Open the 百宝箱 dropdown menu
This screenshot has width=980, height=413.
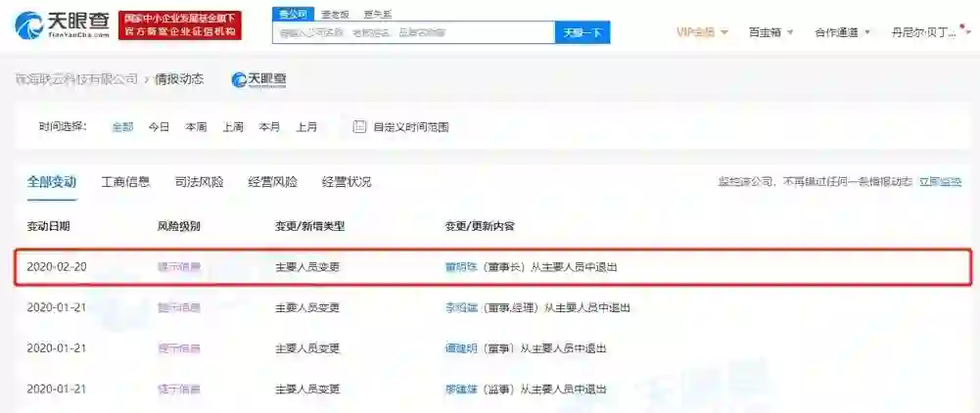click(x=770, y=32)
